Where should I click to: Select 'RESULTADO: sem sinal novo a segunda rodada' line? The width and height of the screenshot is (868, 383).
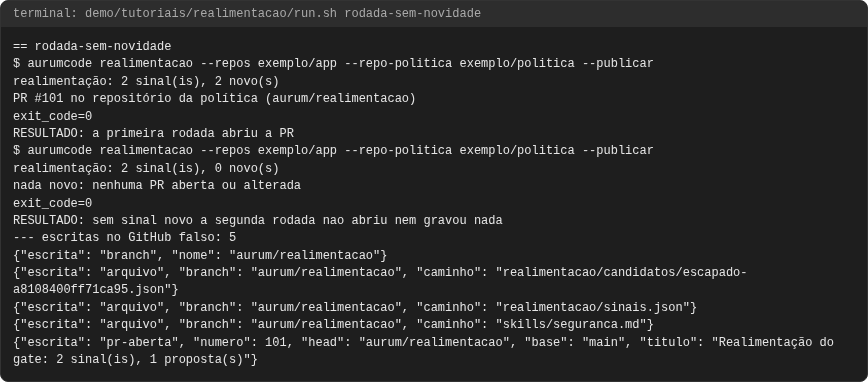(258, 220)
